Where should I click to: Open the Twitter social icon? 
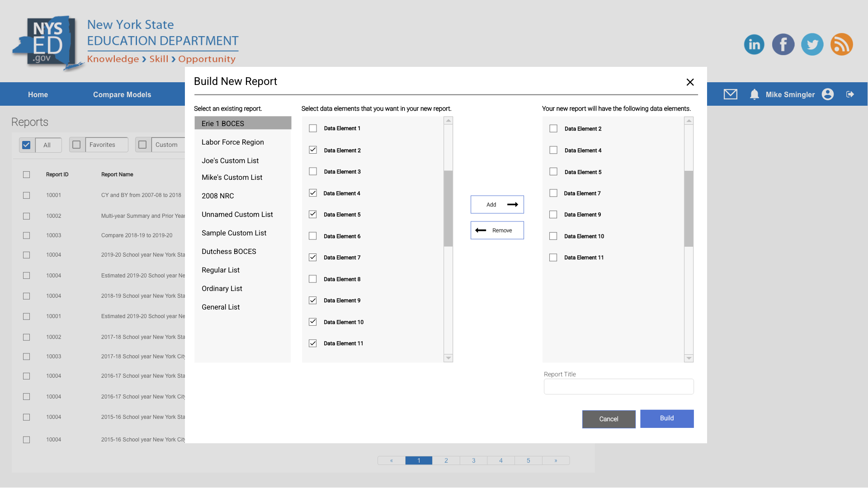point(812,44)
